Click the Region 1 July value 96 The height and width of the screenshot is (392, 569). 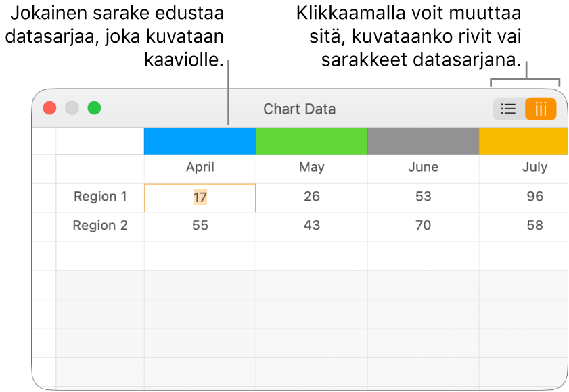pyautogui.click(x=534, y=197)
